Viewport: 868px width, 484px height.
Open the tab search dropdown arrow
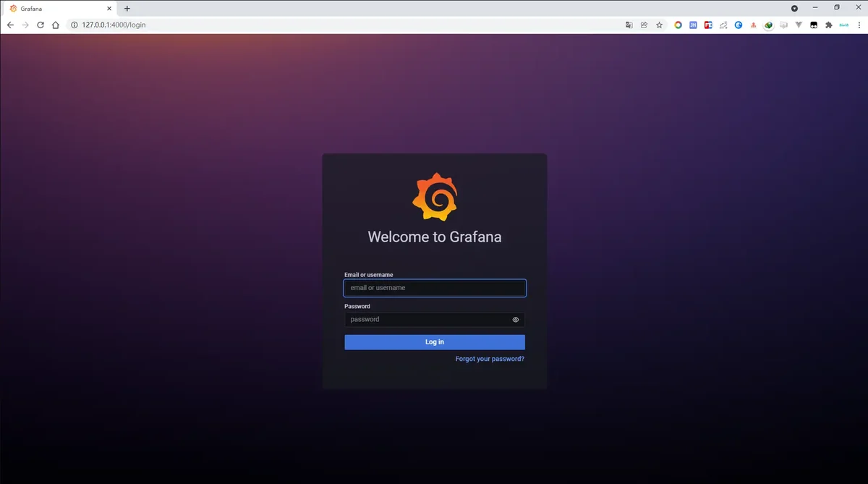coord(794,8)
